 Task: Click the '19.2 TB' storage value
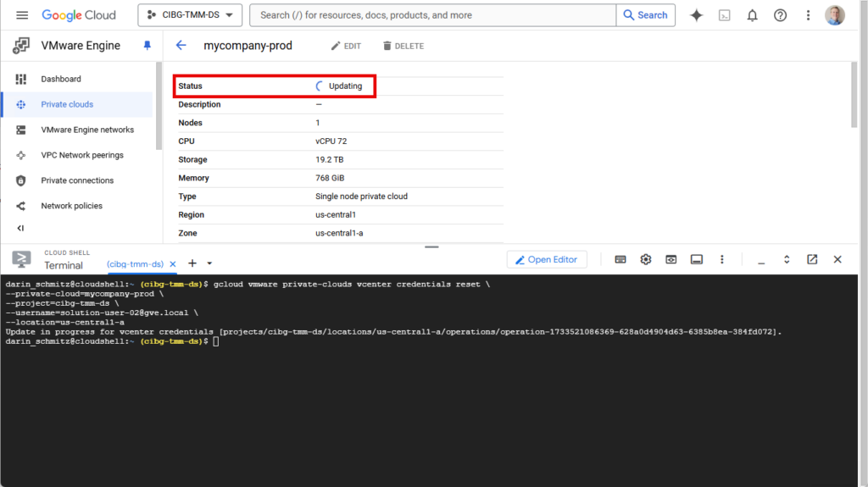(330, 159)
